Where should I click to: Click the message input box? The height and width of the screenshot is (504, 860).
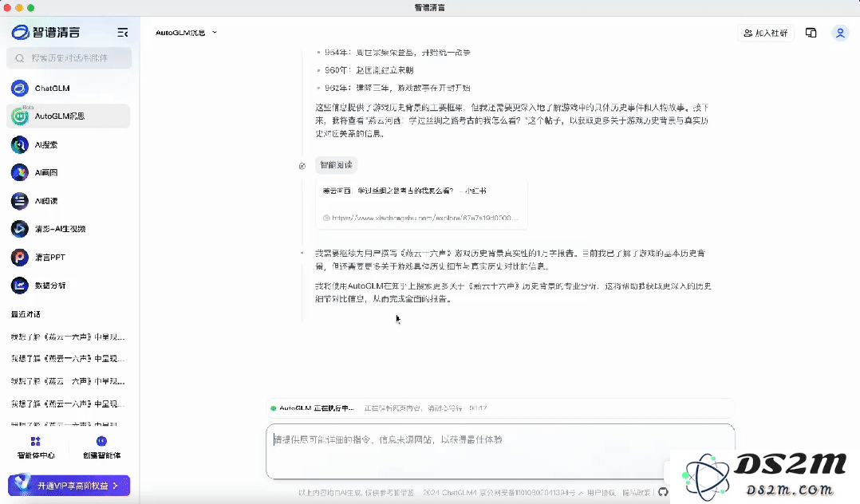[500, 451]
